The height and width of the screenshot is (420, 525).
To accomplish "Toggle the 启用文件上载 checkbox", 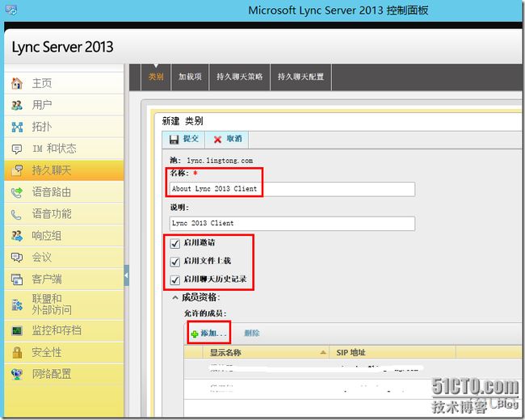I will click(x=175, y=261).
